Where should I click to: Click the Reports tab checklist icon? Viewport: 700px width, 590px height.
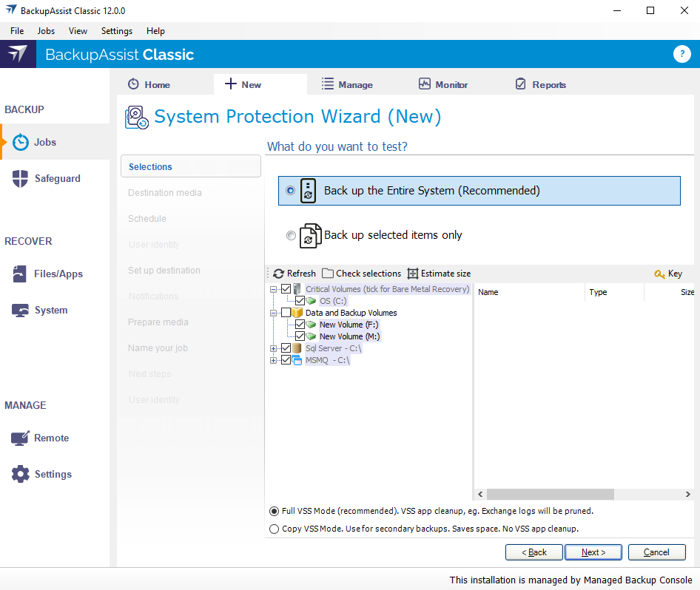coord(520,84)
